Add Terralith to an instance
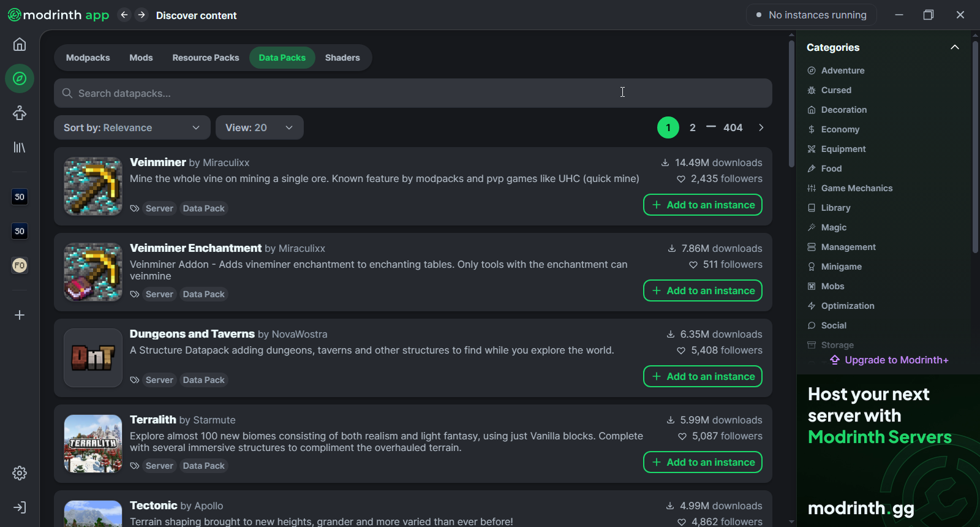 tap(703, 462)
